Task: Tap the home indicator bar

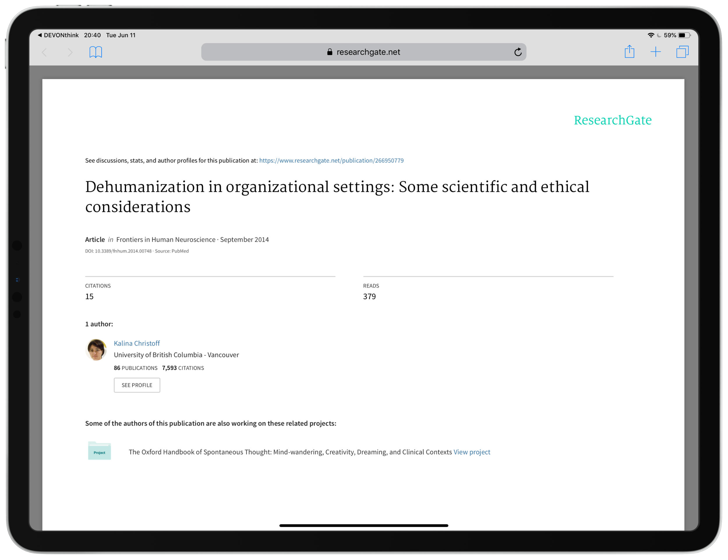Action: 364,526
